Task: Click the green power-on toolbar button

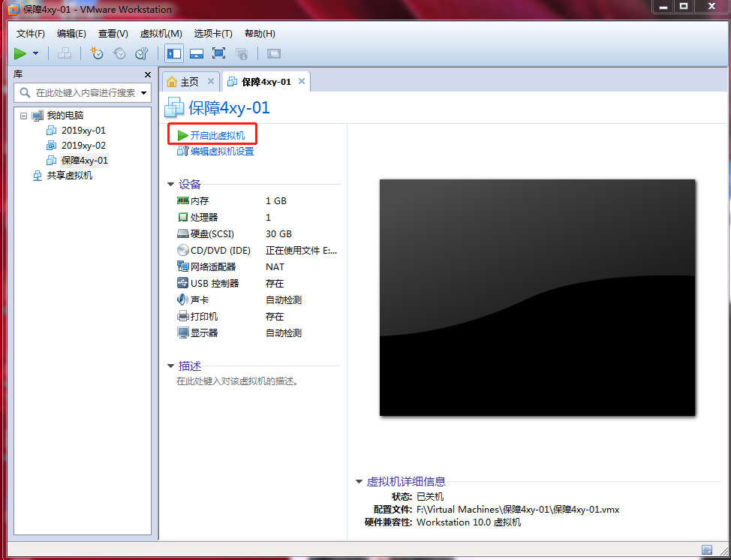Action: [20, 53]
